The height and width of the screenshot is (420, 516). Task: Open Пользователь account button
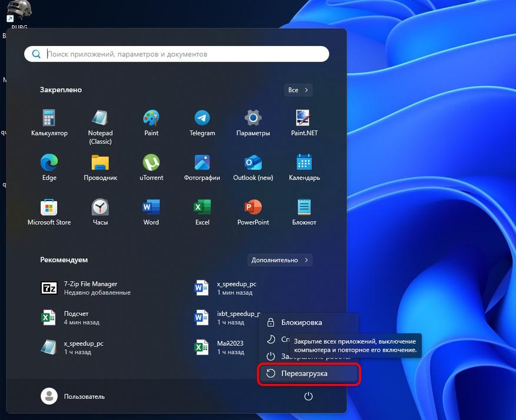point(73,396)
